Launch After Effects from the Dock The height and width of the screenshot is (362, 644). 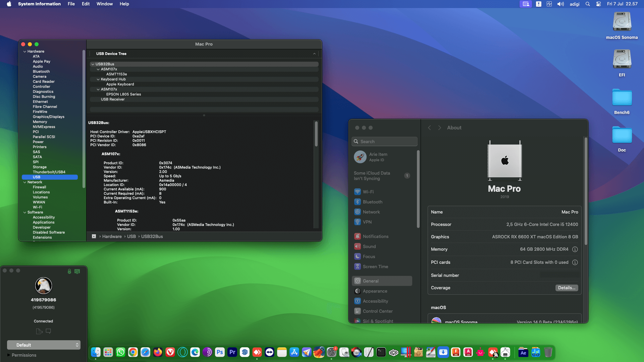pyautogui.click(x=523, y=352)
